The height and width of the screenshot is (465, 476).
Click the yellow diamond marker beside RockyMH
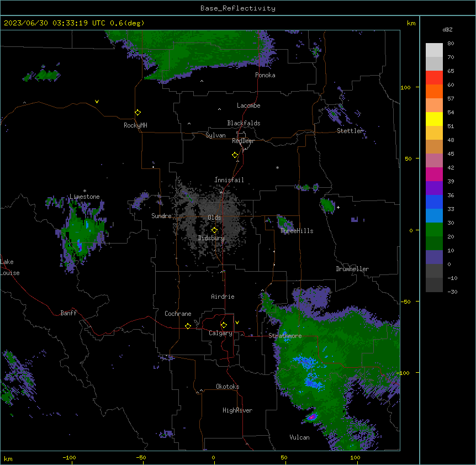coord(138,112)
